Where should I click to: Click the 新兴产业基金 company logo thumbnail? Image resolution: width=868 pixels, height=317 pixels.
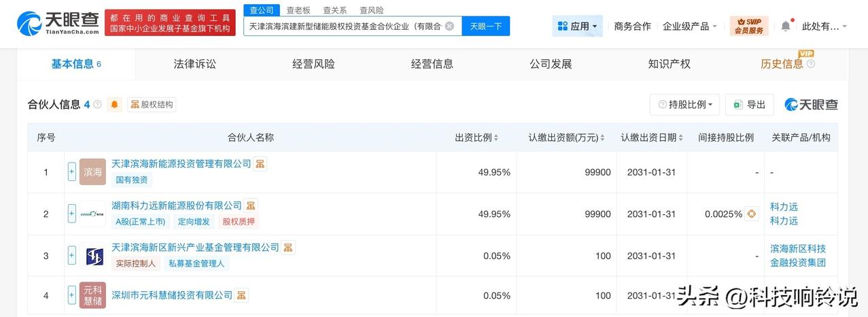[x=92, y=256]
